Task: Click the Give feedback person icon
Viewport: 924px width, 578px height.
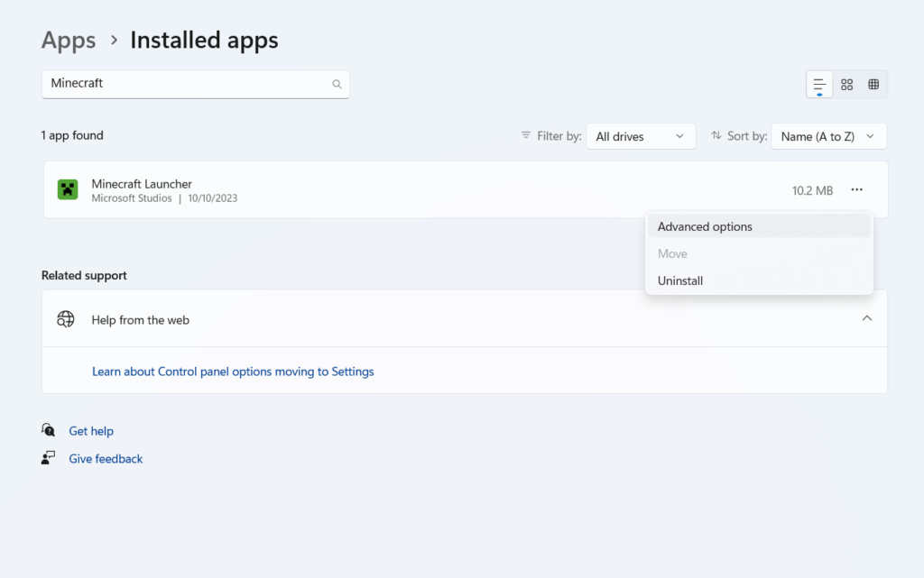Action: tap(49, 458)
